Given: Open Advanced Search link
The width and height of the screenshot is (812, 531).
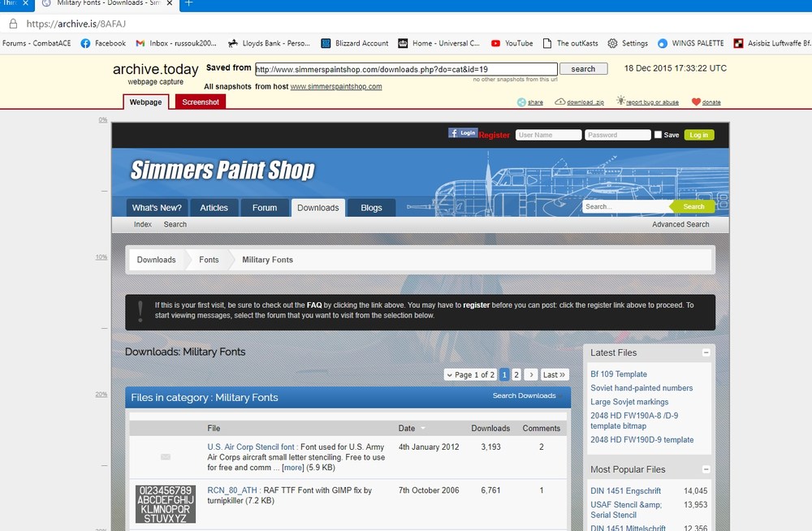Looking at the screenshot, I should click(x=680, y=224).
